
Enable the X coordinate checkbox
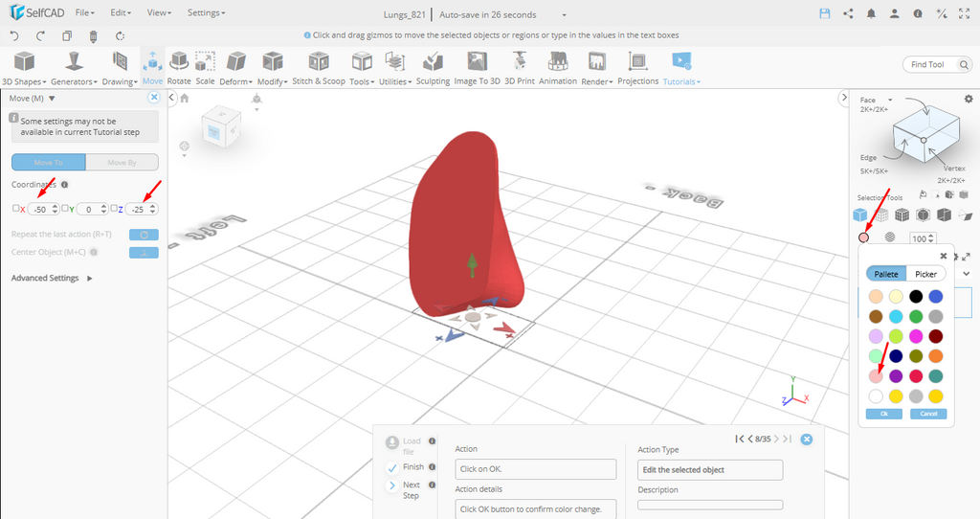(x=15, y=209)
